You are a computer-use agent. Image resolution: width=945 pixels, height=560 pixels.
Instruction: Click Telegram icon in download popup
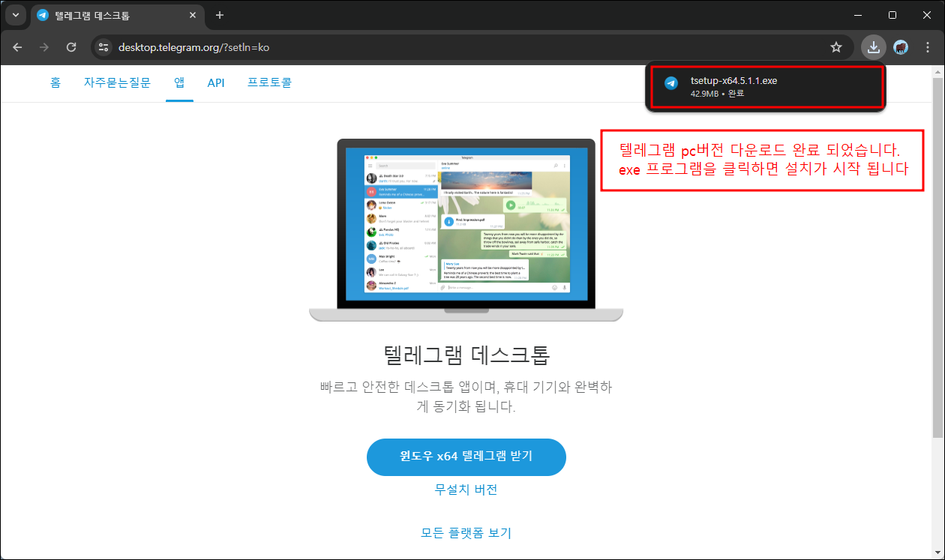click(671, 84)
